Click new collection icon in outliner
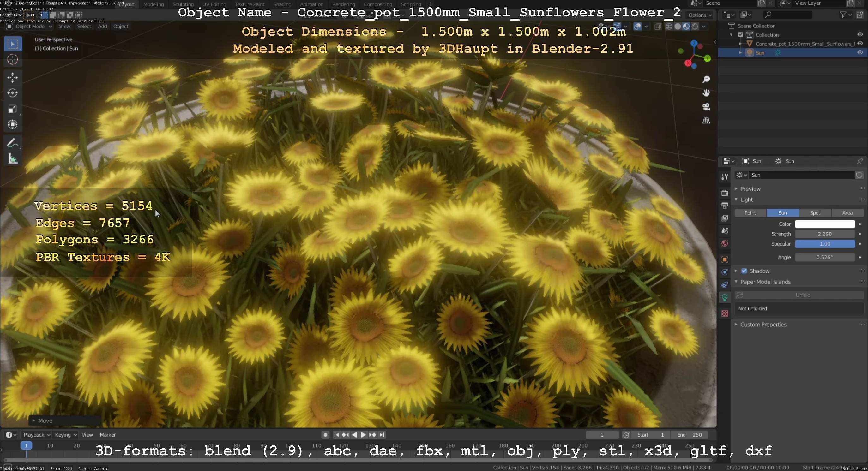868x471 pixels. point(860,15)
